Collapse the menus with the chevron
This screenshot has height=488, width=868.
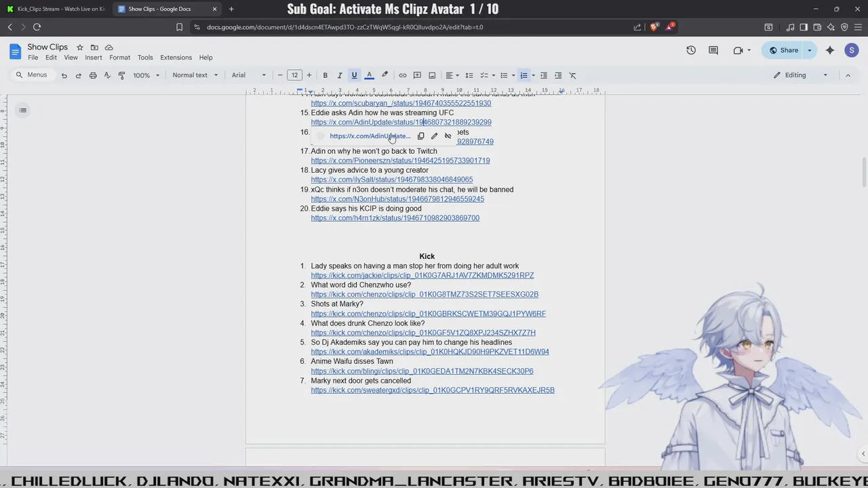[x=848, y=75]
